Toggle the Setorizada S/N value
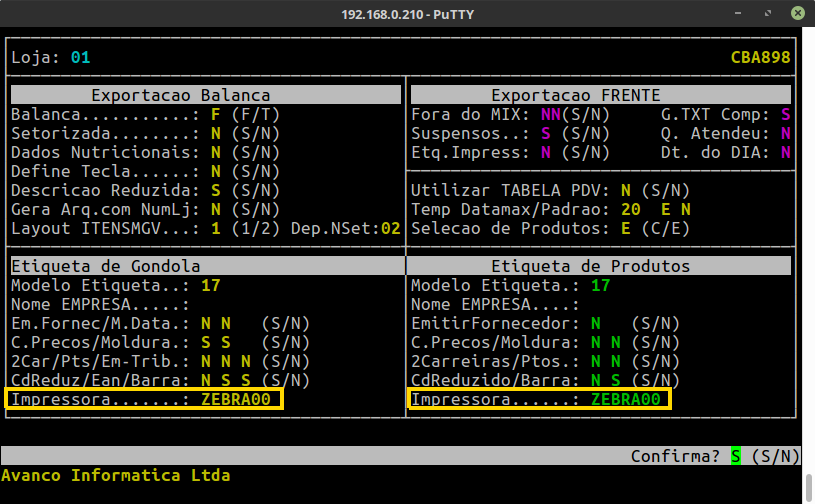Viewport: 815px width, 504px height. [215, 134]
